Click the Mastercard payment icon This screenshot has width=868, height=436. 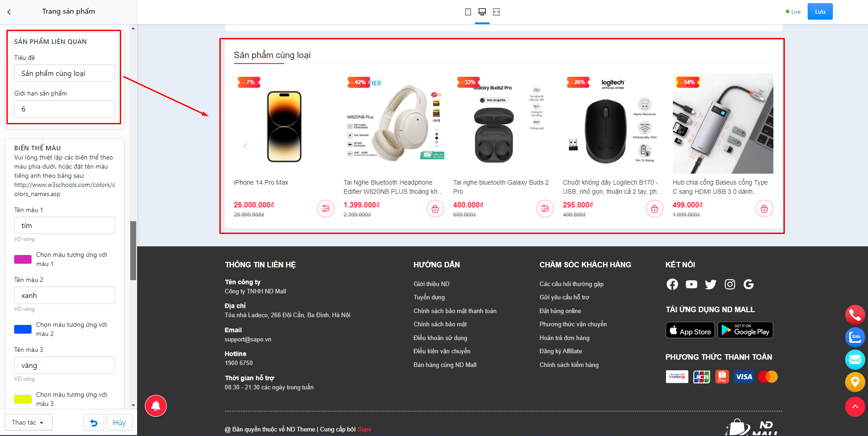768,377
